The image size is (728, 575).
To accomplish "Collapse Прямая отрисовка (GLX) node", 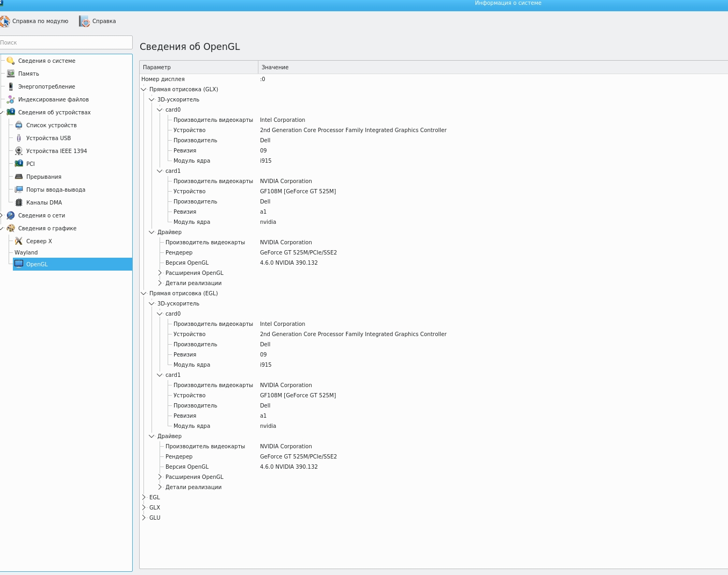I will pos(143,89).
